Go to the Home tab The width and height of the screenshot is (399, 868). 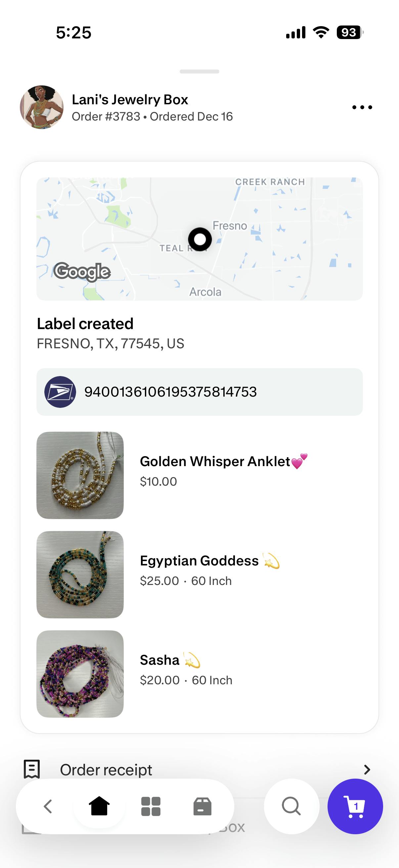click(x=99, y=806)
